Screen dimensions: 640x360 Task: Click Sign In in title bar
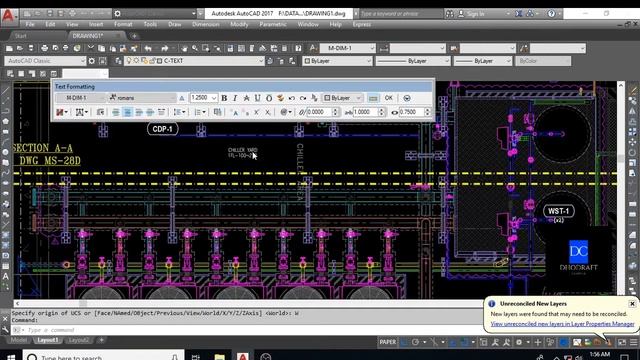tap(476, 14)
